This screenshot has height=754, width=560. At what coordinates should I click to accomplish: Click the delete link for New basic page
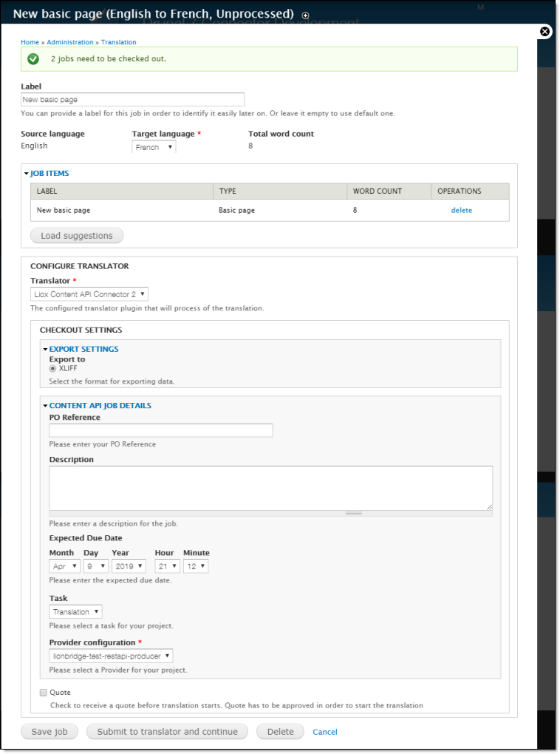click(x=461, y=210)
